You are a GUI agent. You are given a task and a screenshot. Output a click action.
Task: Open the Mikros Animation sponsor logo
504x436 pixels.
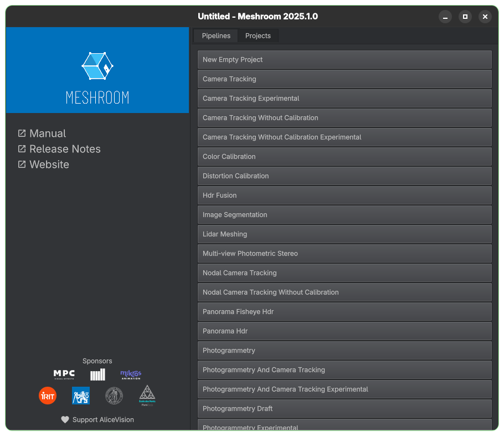click(131, 375)
